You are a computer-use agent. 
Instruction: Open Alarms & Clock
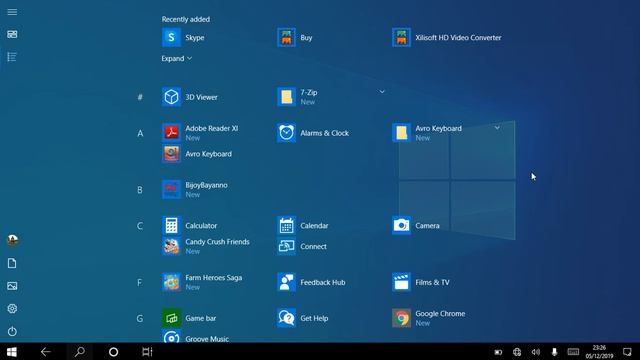(313, 133)
